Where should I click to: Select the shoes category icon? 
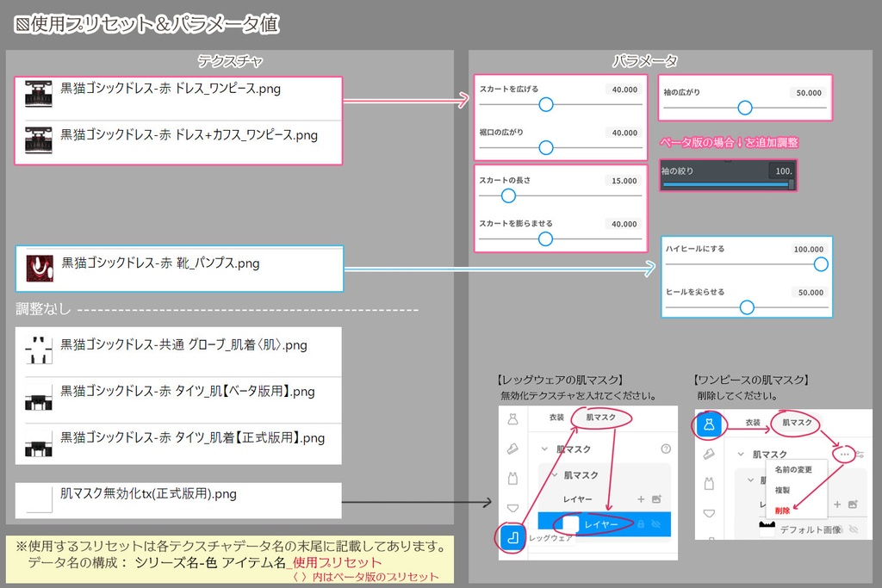point(513,449)
